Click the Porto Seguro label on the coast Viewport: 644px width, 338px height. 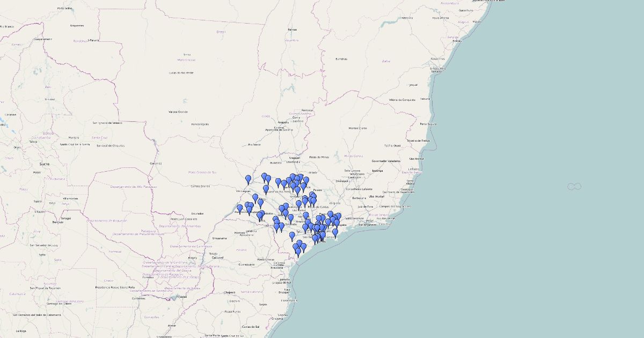point(430,124)
